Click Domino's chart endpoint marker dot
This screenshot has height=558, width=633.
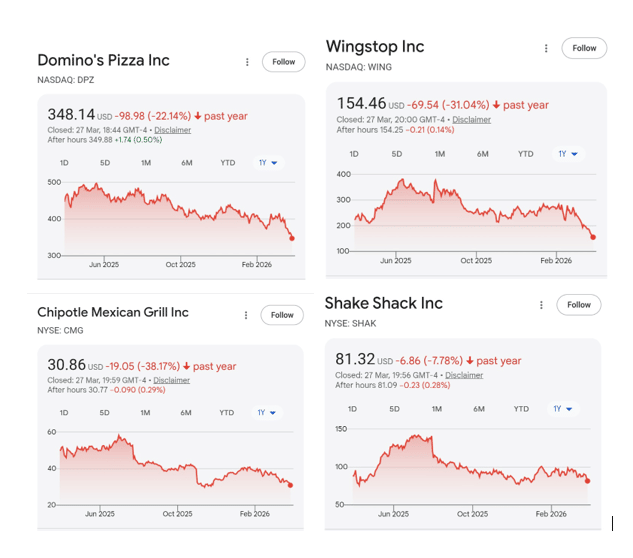[292, 238]
